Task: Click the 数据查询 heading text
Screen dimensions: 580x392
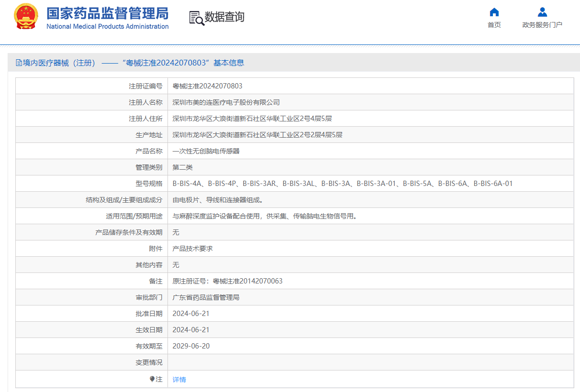Action: point(224,17)
